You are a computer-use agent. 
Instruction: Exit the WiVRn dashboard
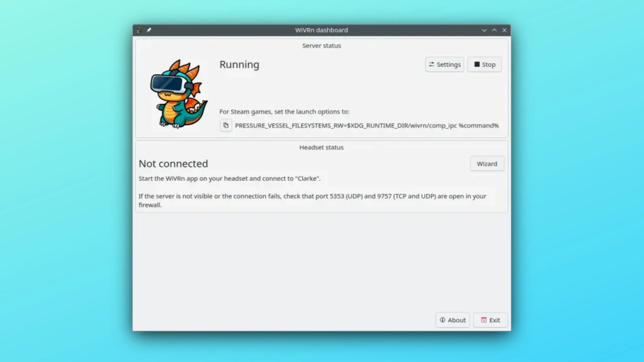(x=490, y=320)
